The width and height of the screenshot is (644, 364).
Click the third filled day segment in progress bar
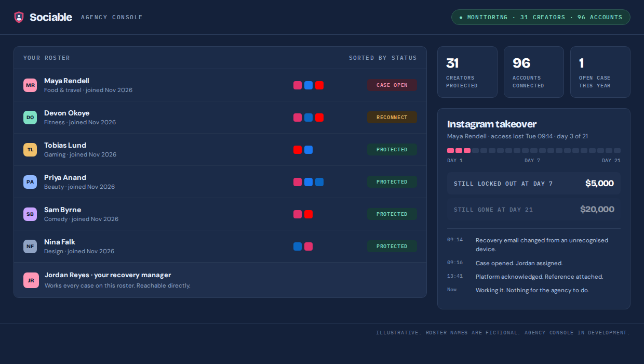(x=467, y=150)
